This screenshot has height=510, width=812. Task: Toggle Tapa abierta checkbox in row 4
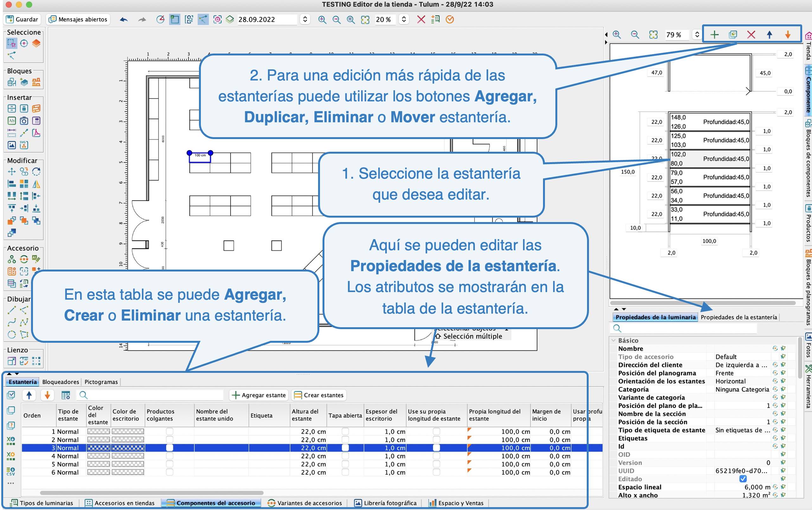345,456
